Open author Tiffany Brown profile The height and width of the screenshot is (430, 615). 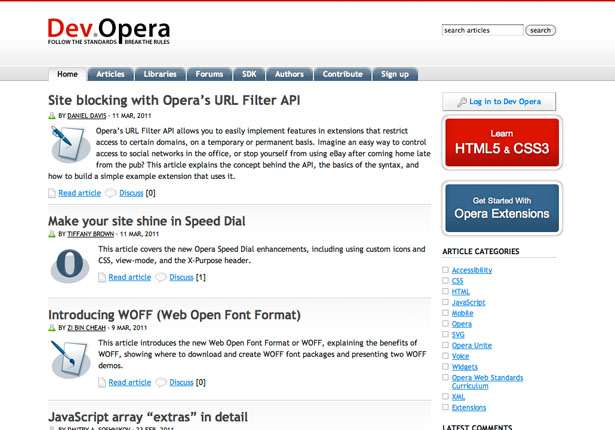pyautogui.click(x=91, y=234)
